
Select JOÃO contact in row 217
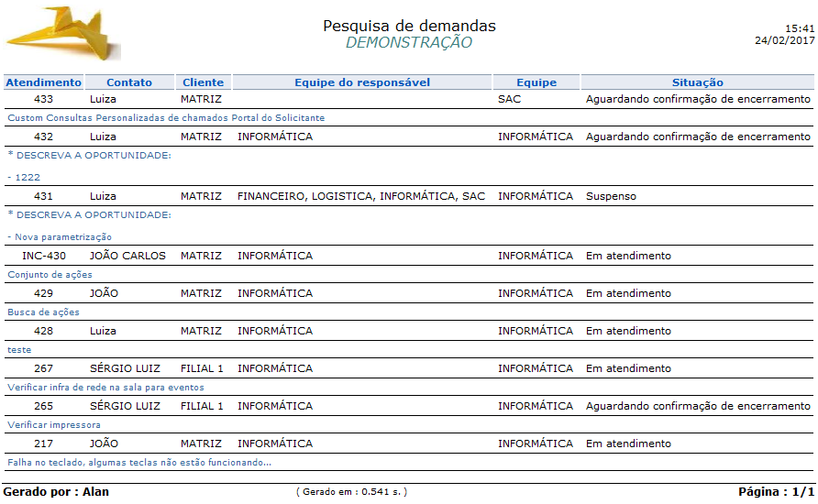click(104, 444)
